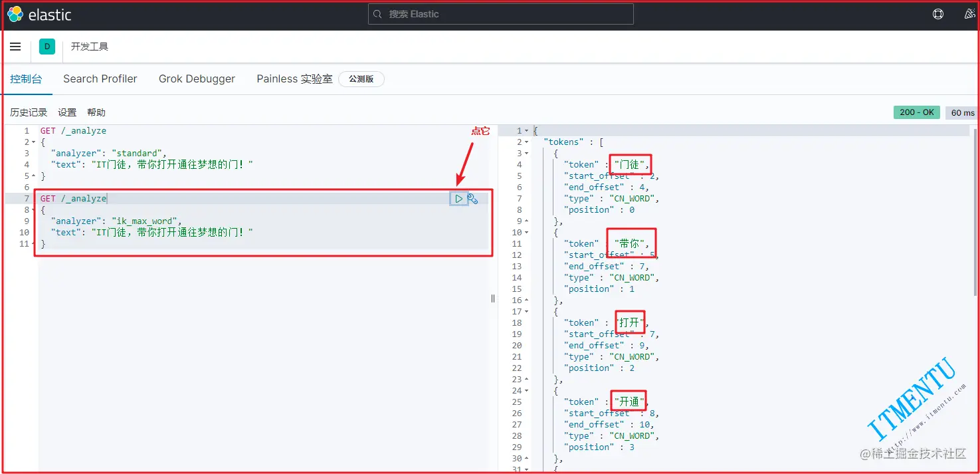Click the 开发工具 breadcrumb
Viewport: 980px width, 474px height.
90,47
